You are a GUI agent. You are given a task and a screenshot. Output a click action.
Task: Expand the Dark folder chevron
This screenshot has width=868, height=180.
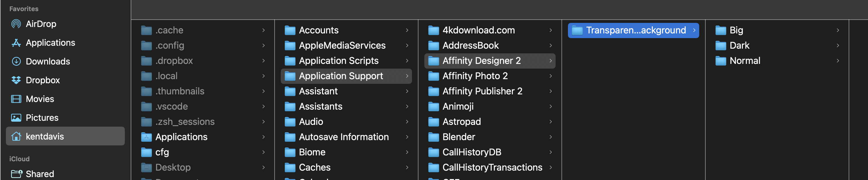coord(838,45)
